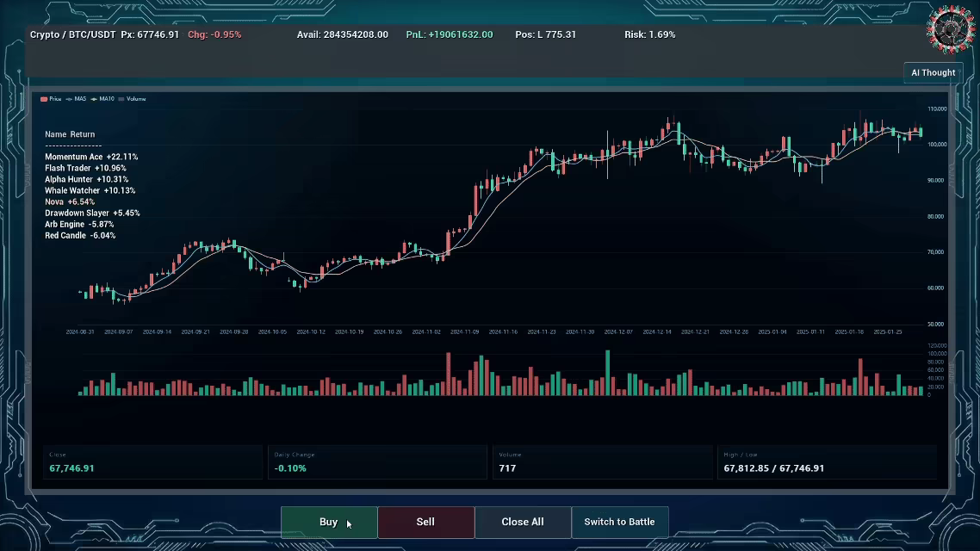980x551 pixels.
Task: Click the Buy button
Action: pos(329,522)
